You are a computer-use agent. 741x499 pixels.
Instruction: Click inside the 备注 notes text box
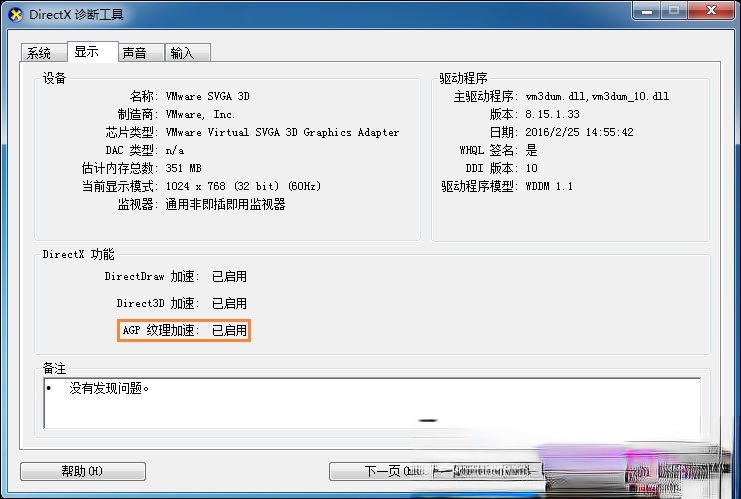(372, 403)
